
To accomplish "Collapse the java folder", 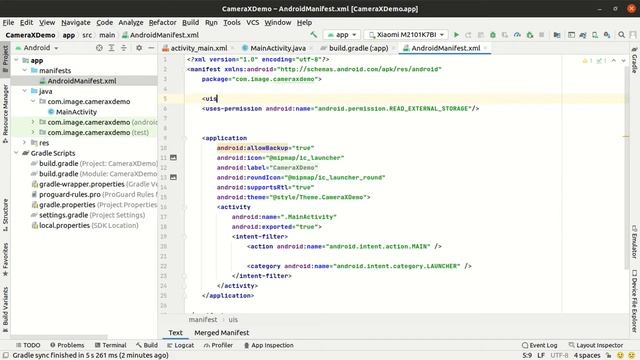I will pyautogui.click(x=24, y=91).
